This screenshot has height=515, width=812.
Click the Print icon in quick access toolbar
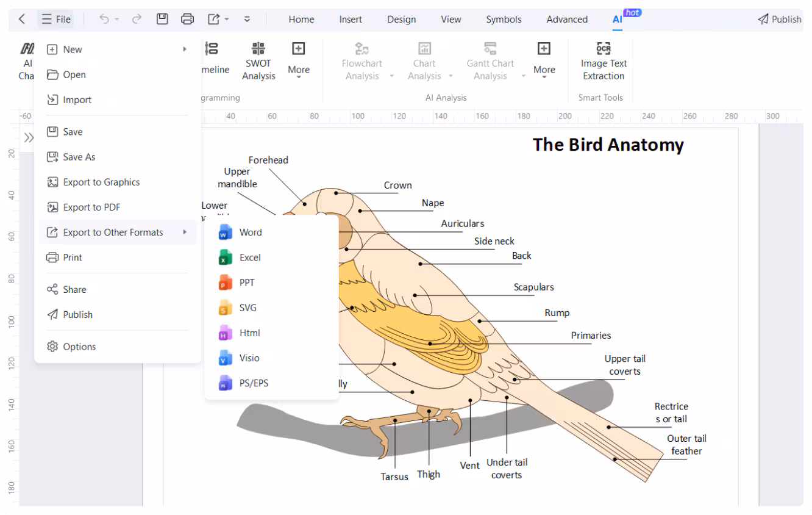pos(187,18)
